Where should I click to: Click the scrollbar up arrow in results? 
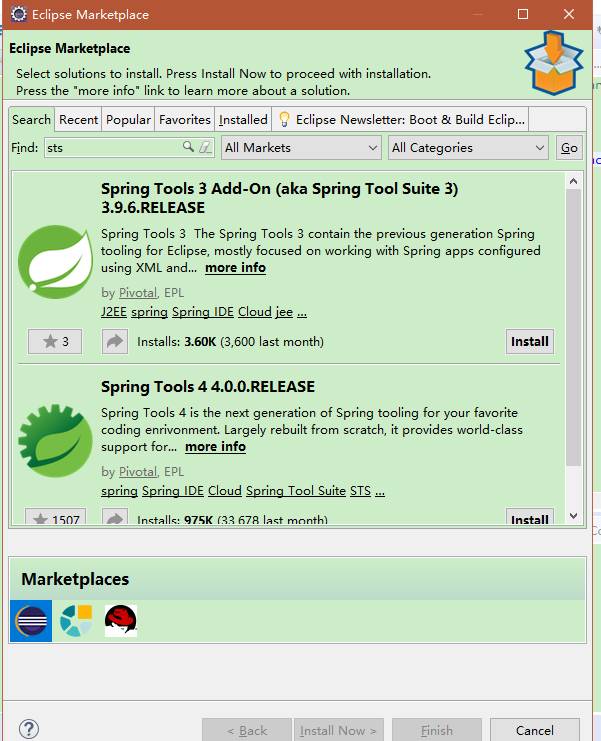pyautogui.click(x=574, y=181)
